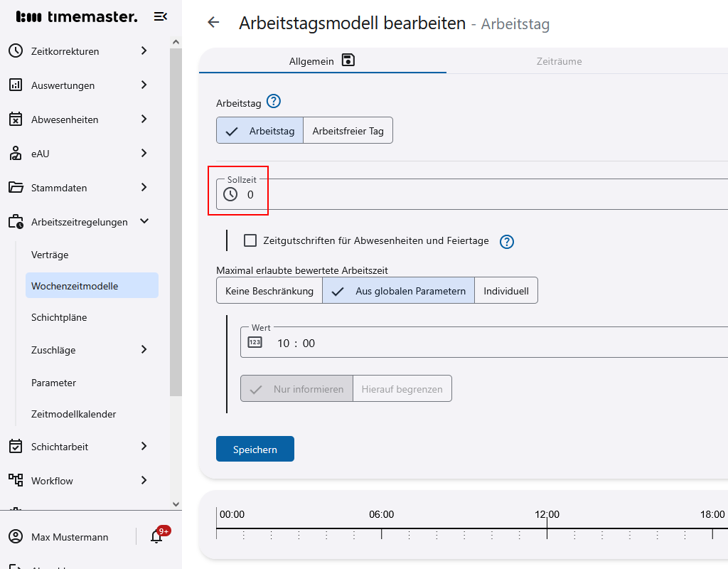Collapse the sidebar using the menu icon
The height and width of the screenshot is (569, 728).
160,17
